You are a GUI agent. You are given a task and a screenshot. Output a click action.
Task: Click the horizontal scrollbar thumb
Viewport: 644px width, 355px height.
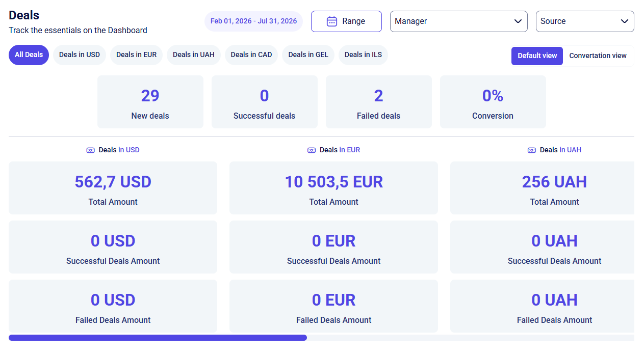[158, 338]
